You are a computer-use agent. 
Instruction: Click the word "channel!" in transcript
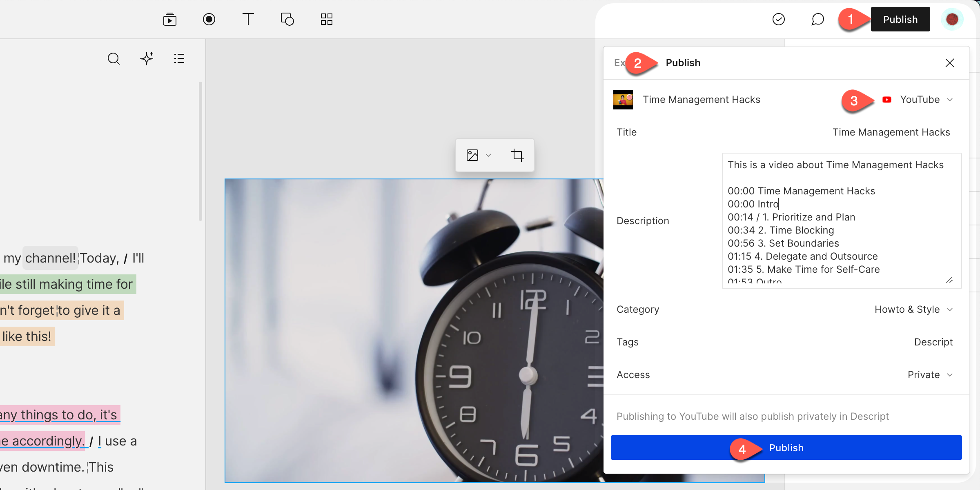50,258
